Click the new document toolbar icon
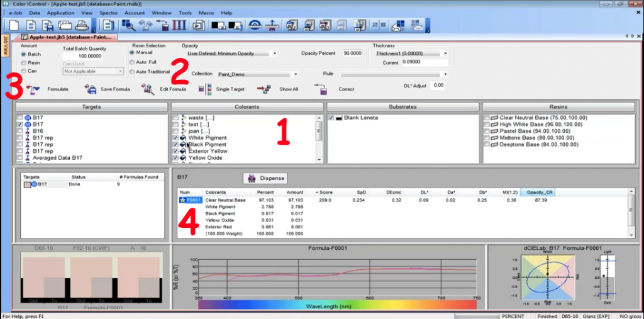The height and width of the screenshot is (319, 644). click(x=13, y=26)
